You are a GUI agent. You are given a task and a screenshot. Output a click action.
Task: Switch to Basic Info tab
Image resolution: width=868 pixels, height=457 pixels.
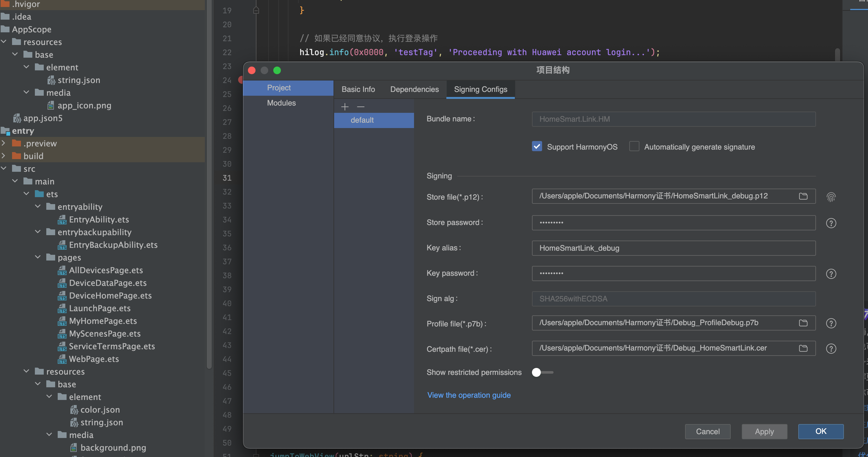[358, 89]
